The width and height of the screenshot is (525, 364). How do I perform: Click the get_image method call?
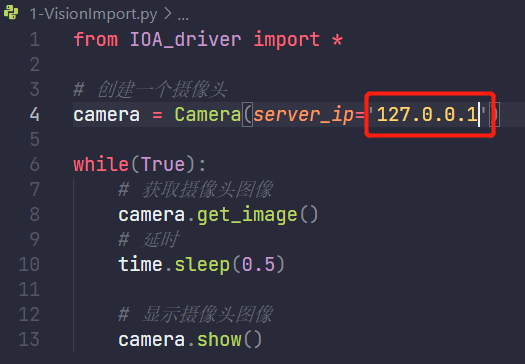[x=247, y=215]
